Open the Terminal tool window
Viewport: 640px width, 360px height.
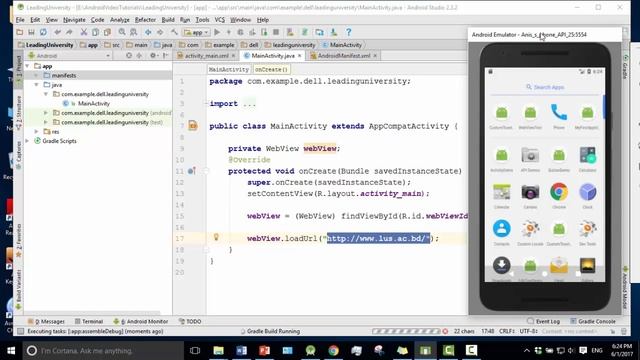[x=89, y=322]
